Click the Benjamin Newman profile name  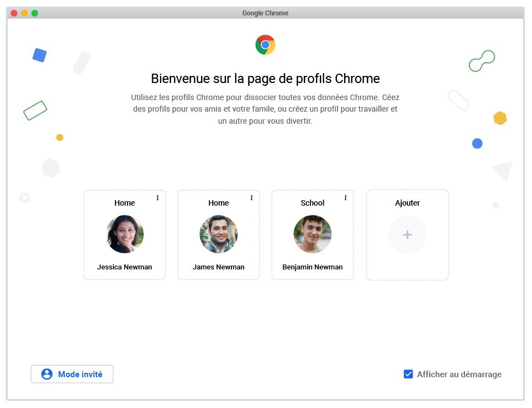click(313, 267)
